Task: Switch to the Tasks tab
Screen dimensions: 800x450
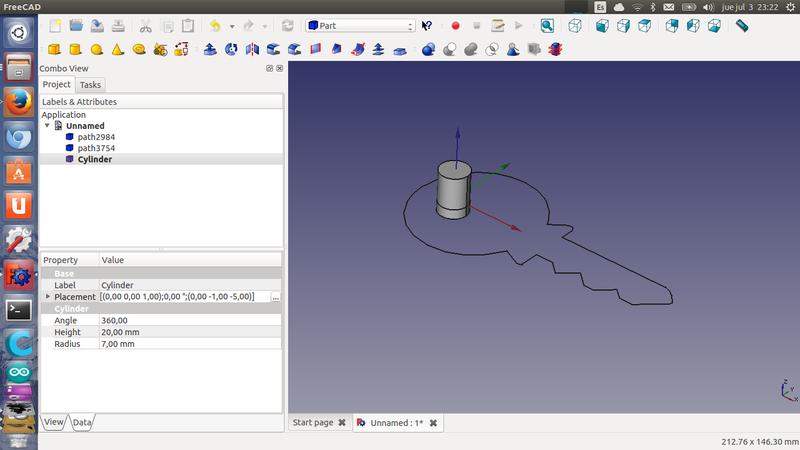Action: point(90,85)
